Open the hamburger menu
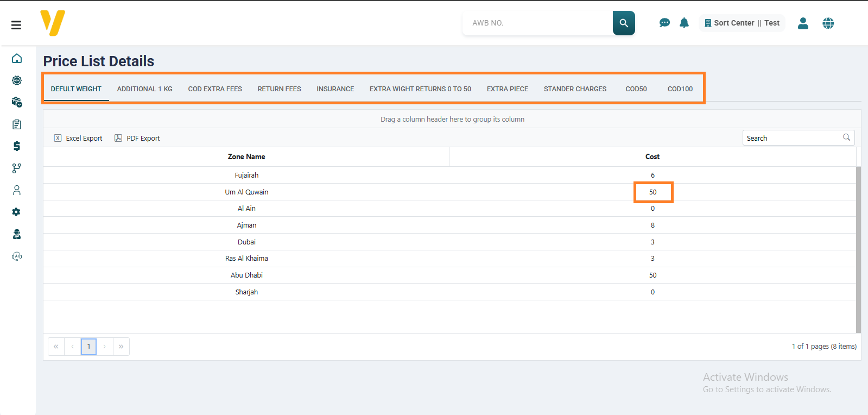Image resolution: width=868 pixels, height=415 pixels. (16, 25)
